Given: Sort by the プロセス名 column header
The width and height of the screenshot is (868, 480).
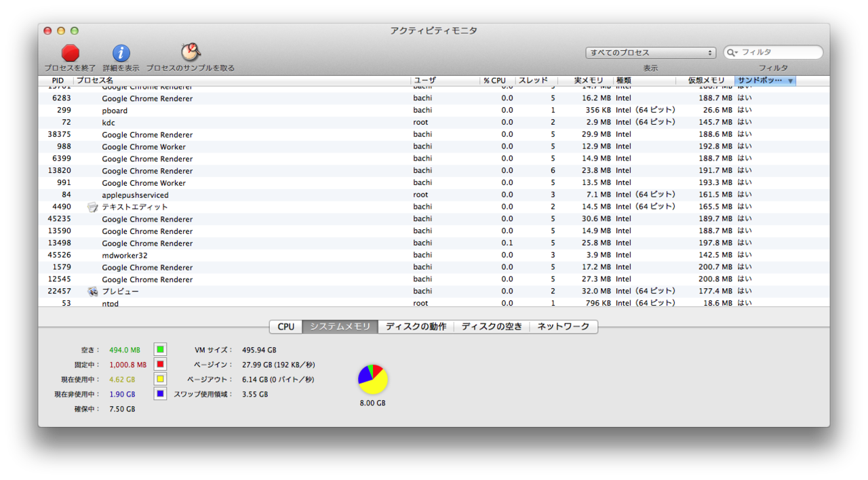Looking at the screenshot, I should (242, 81).
